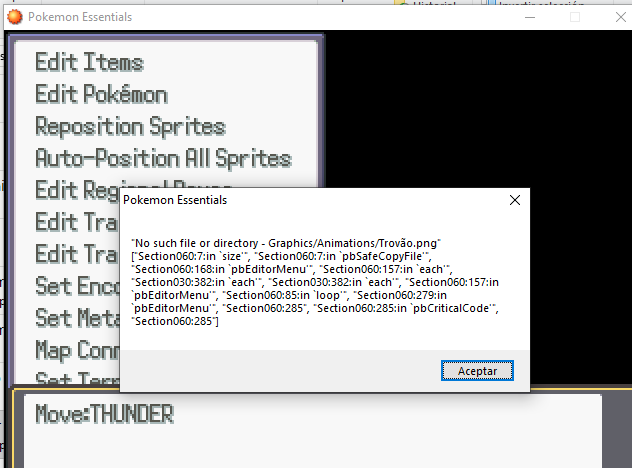This screenshot has width=632, height=468.
Task: Select Edit Items in editor menu
Action: [89, 63]
